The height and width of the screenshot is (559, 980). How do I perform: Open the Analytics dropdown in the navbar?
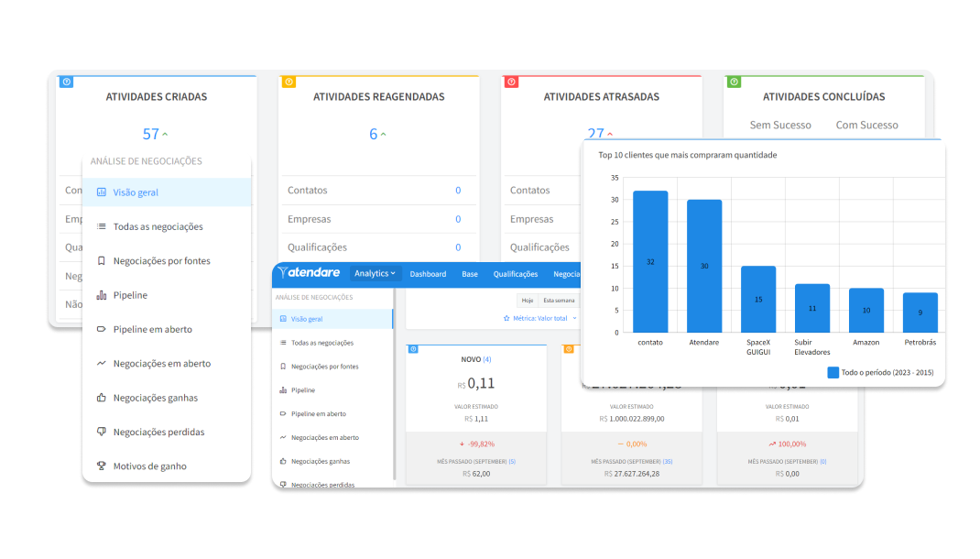coord(375,273)
